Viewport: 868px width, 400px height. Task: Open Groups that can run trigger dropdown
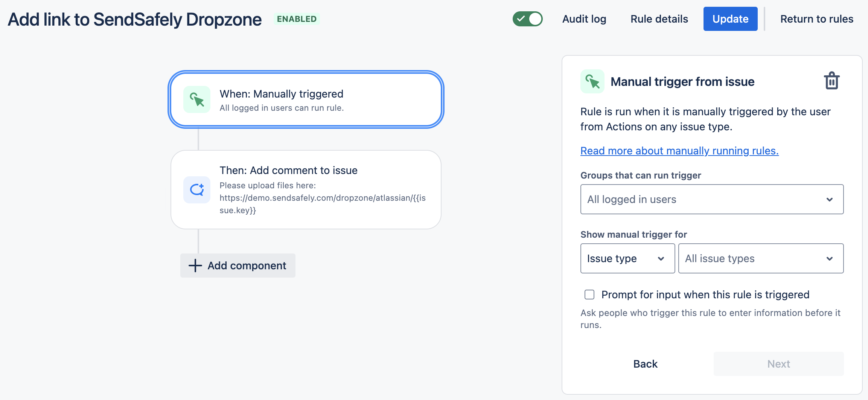coord(712,199)
